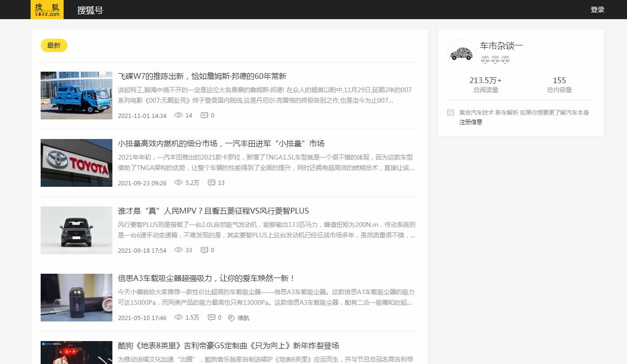Open the 酷狗《地表8英里》article thumbnail
Image resolution: width=627 pixels, height=364 pixels.
[77, 353]
